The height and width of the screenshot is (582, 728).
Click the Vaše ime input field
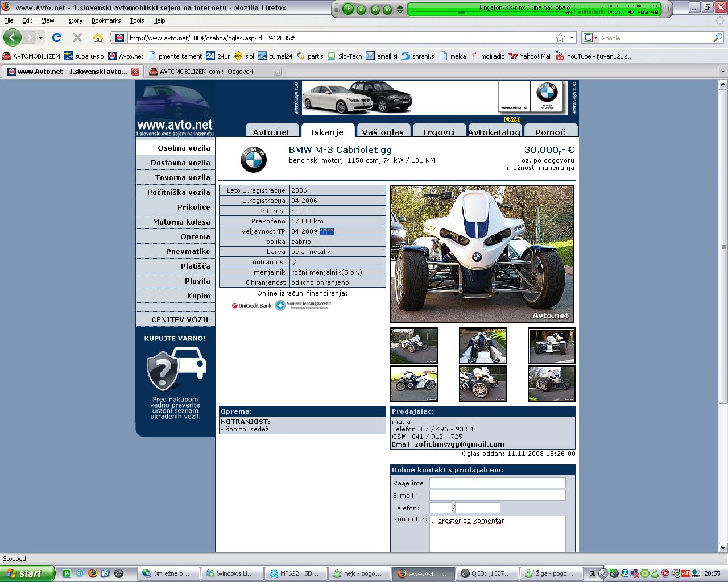[x=498, y=483]
